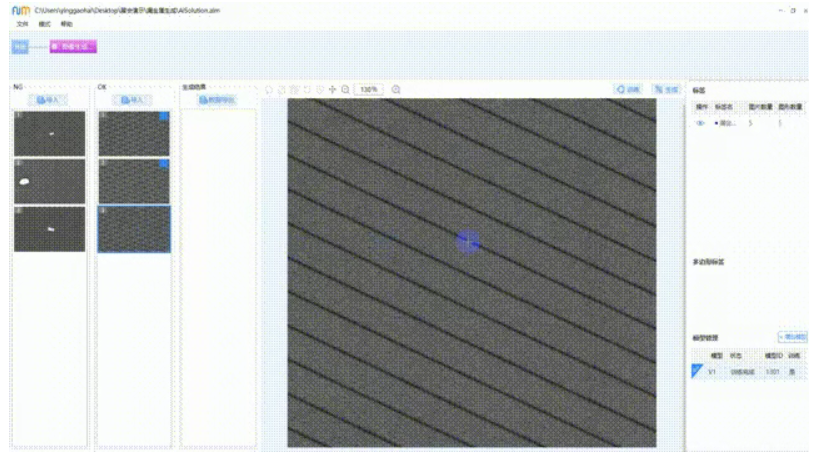The image size is (816, 465).
Task: Click the blue defect marker on canvas
Action: click(468, 242)
